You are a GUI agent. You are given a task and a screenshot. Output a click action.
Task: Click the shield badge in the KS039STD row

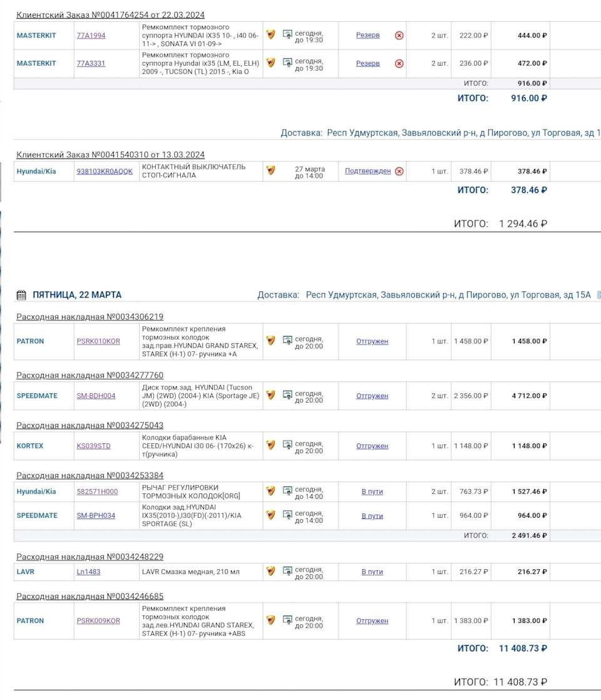(x=270, y=445)
